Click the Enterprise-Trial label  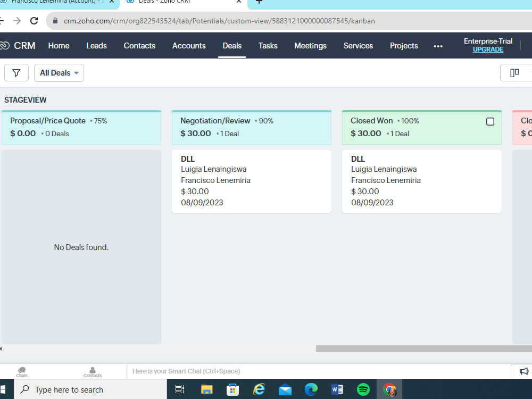488,41
